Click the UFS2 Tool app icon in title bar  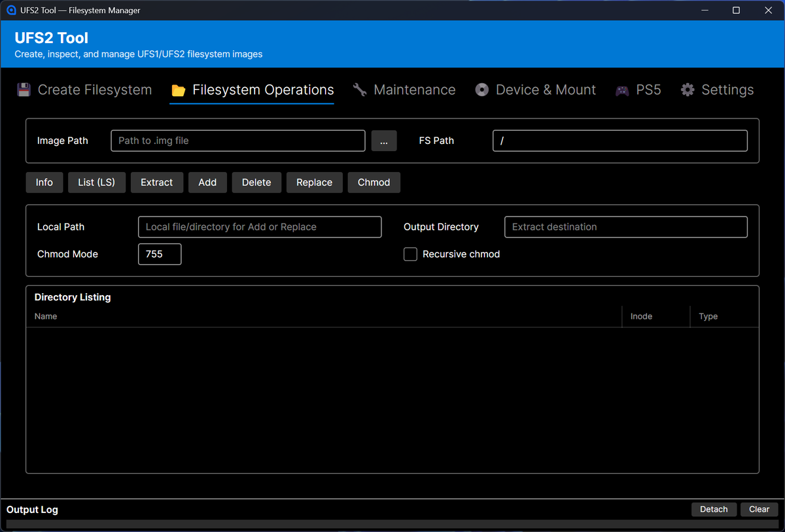[x=11, y=10]
